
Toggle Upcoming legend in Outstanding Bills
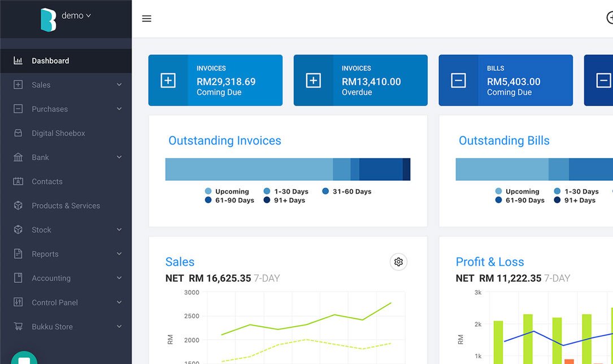517,191
